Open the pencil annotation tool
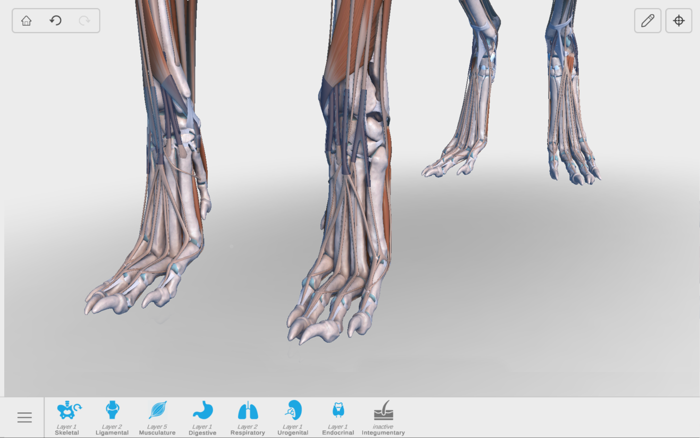The image size is (700, 438). (648, 21)
